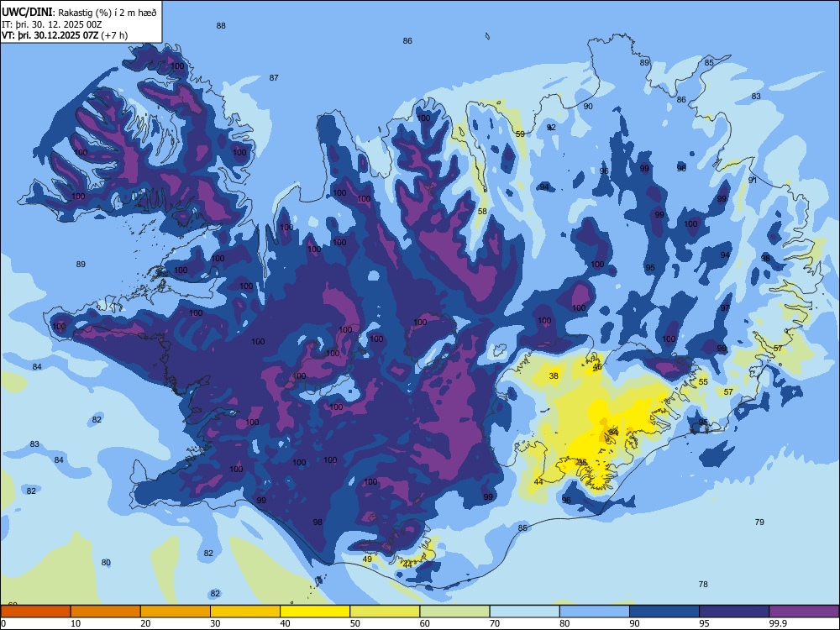Click the humidity value '91' on map

[753, 180]
